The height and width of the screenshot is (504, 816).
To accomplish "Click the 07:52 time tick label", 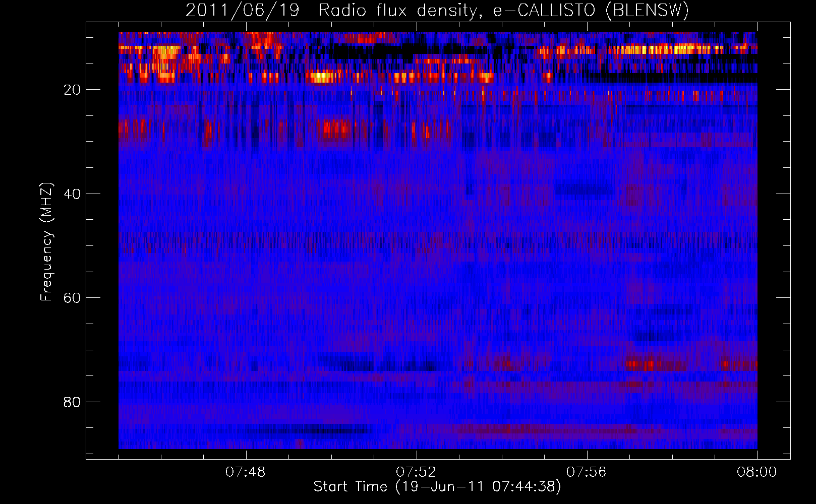I will 416,472.
